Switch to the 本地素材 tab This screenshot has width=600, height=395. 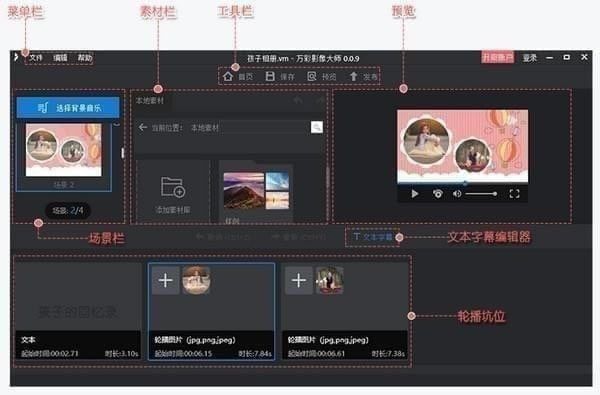tap(150, 101)
